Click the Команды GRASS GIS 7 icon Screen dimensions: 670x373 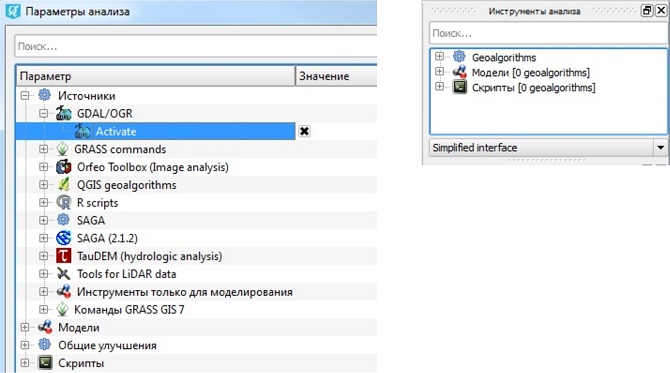coord(62,309)
